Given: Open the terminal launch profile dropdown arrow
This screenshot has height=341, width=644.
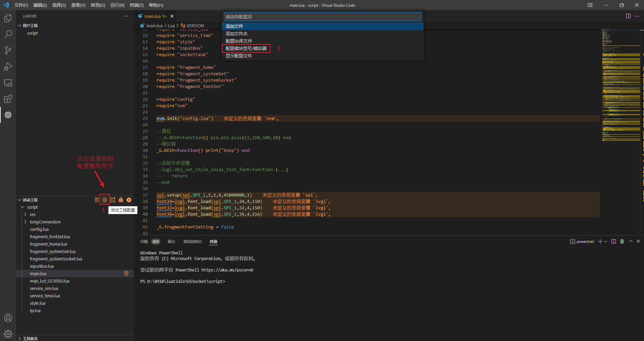Looking at the screenshot, I should (x=606, y=242).
